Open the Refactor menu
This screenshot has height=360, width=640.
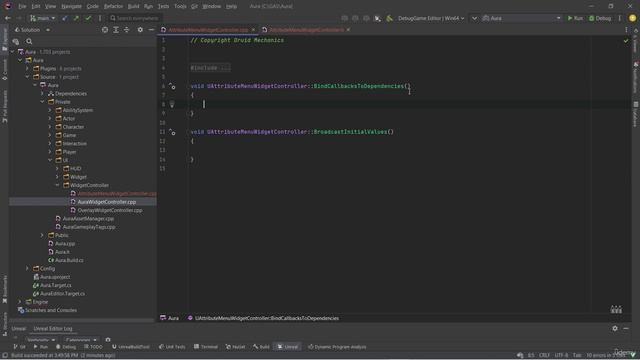point(113,6)
